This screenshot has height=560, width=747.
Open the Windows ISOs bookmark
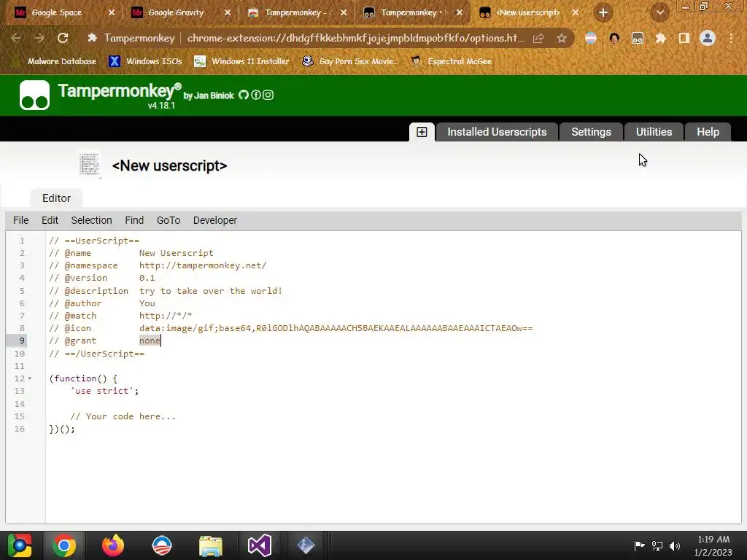click(x=146, y=61)
